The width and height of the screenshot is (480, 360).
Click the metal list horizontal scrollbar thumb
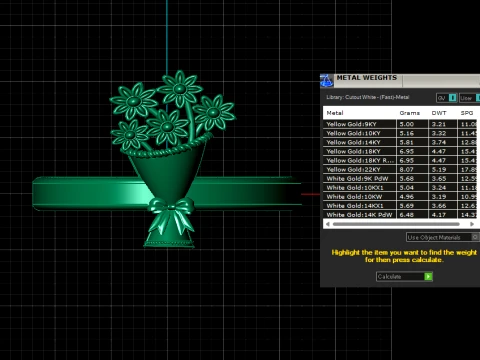tap(396, 224)
